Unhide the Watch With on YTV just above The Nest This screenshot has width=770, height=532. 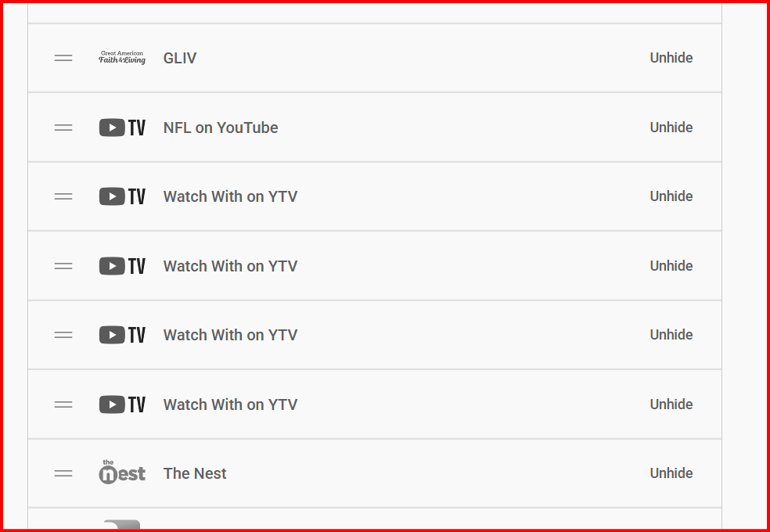[x=671, y=404]
